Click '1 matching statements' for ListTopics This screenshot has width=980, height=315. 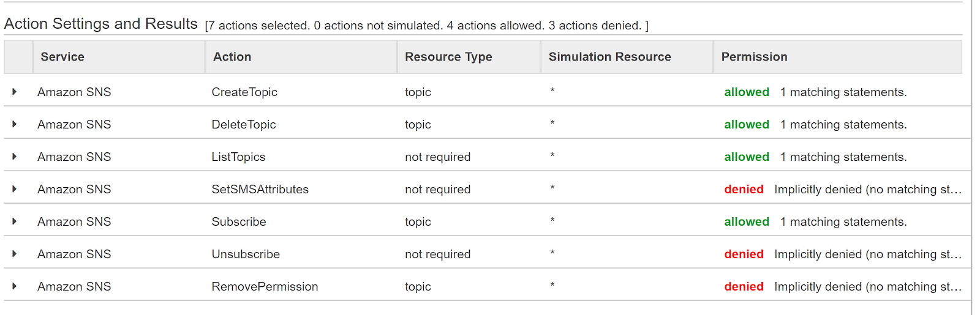pos(843,157)
